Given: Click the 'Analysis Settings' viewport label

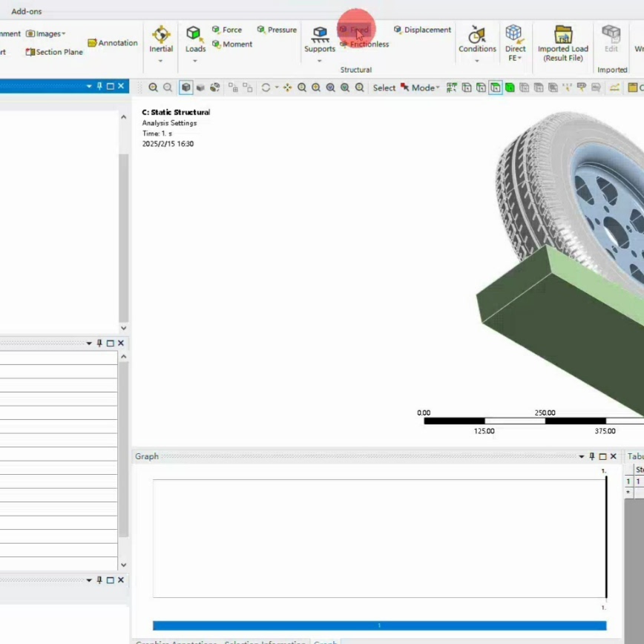Looking at the screenshot, I should (169, 123).
